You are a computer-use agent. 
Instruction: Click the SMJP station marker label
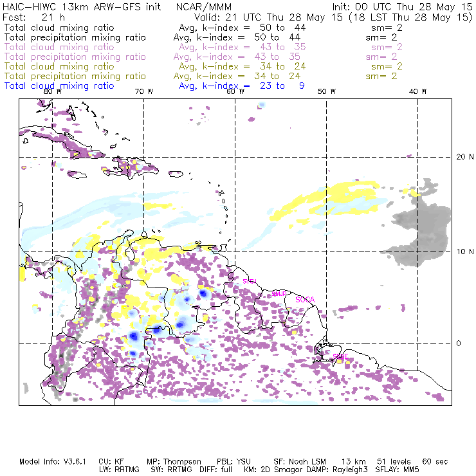click(x=279, y=293)
